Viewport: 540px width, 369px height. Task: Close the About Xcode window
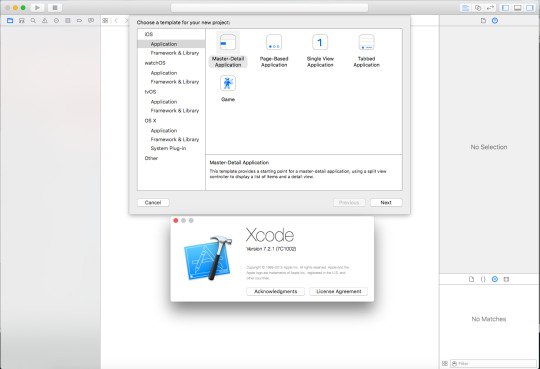click(176, 221)
